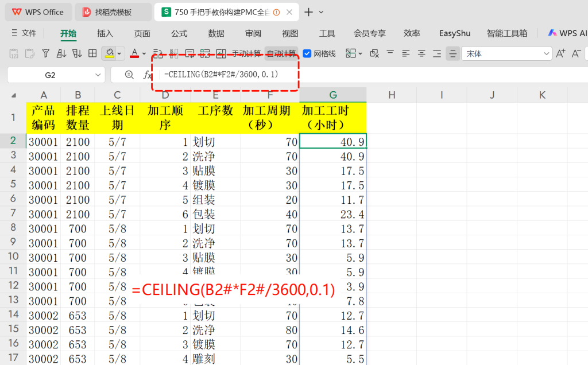Open the 页面 Page tab
The height and width of the screenshot is (365, 588).
tap(142, 33)
